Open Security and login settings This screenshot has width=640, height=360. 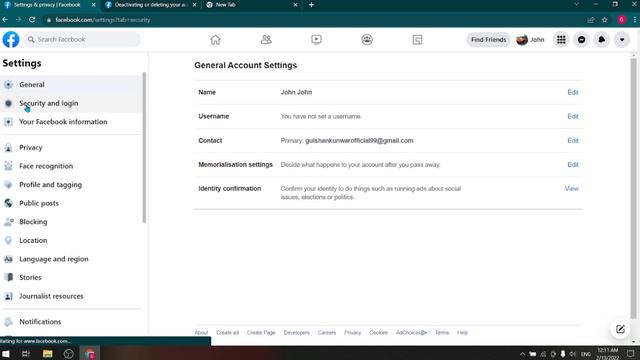click(71, 103)
